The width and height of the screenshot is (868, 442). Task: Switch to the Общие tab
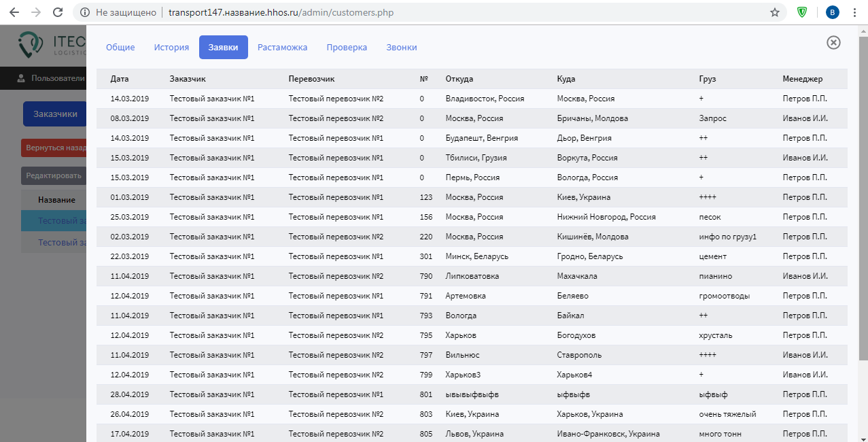click(x=120, y=48)
